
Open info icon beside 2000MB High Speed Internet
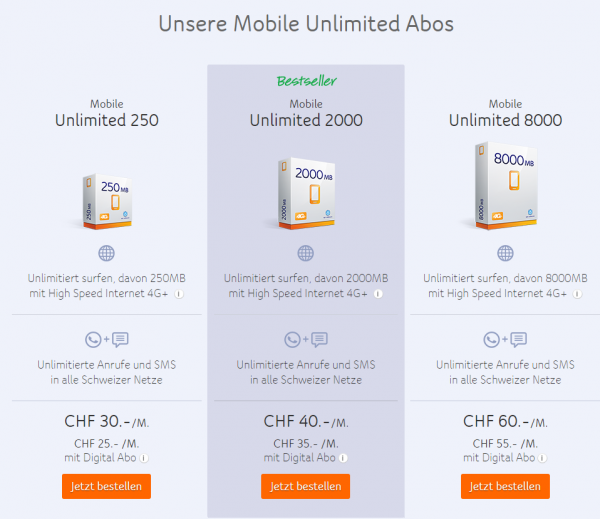tap(378, 294)
